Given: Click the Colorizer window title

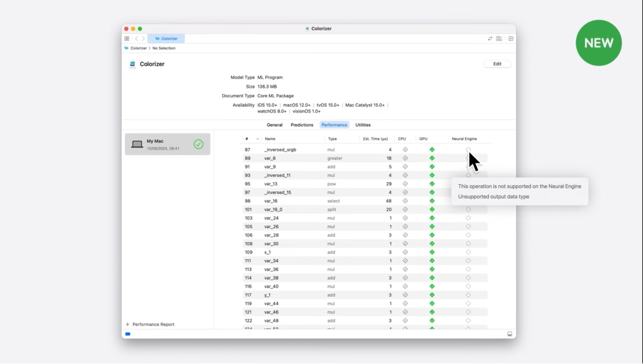Looking at the screenshot, I should pyautogui.click(x=321, y=29).
